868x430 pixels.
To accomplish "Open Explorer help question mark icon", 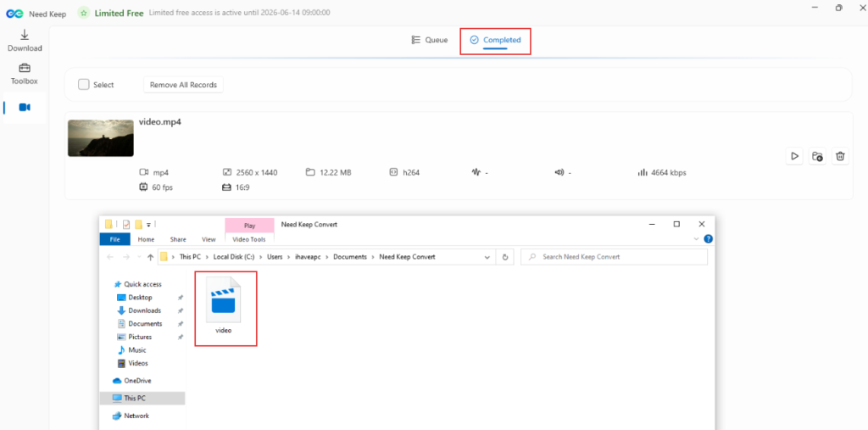I will (708, 239).
